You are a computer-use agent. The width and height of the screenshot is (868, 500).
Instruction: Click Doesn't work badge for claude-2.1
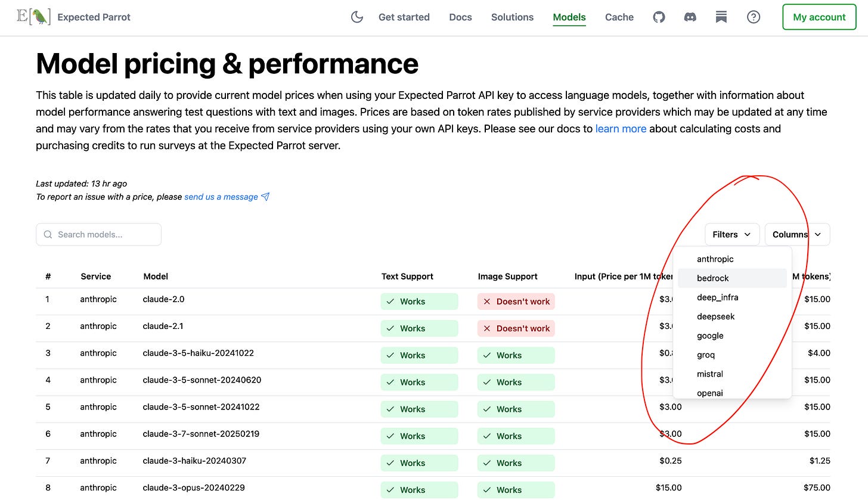coord(516,328)
